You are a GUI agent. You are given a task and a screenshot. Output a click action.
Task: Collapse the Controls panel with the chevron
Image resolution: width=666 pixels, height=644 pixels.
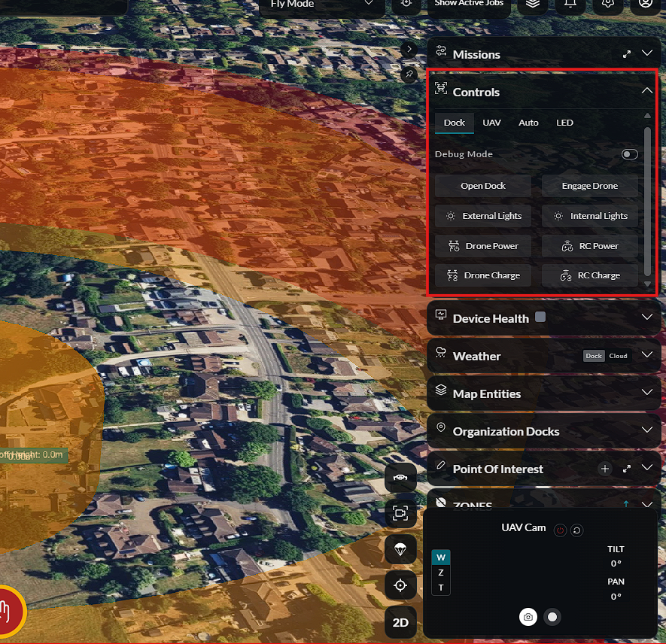point(647,90)
